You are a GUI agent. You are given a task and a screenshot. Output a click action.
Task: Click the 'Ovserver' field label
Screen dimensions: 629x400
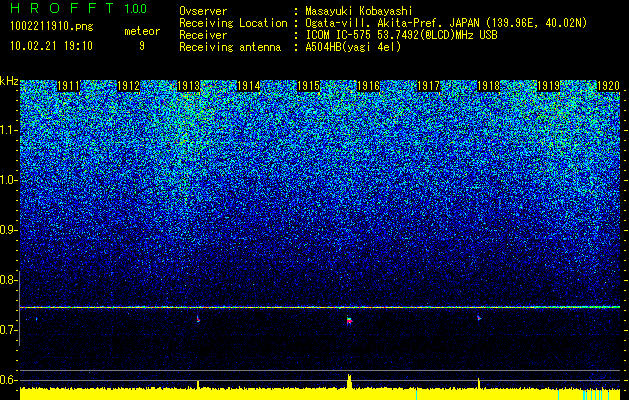pyautogui.click(x=203, y=11)
